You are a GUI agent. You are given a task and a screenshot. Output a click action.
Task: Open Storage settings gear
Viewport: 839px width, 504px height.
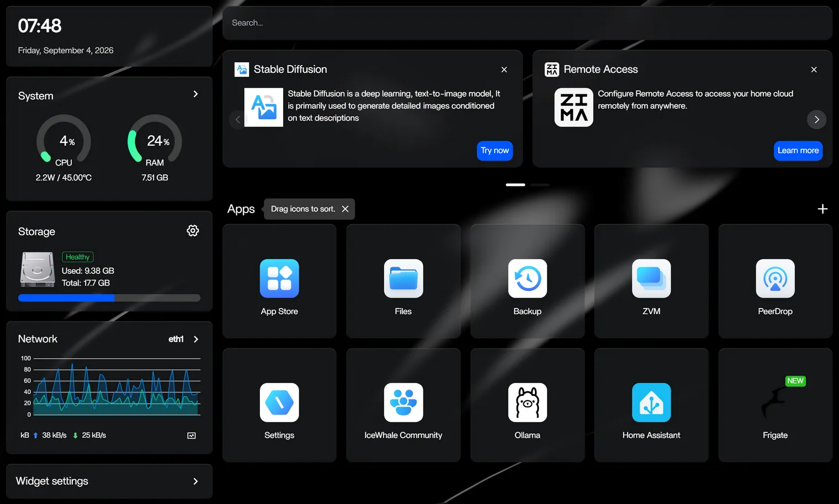point(193,231)
